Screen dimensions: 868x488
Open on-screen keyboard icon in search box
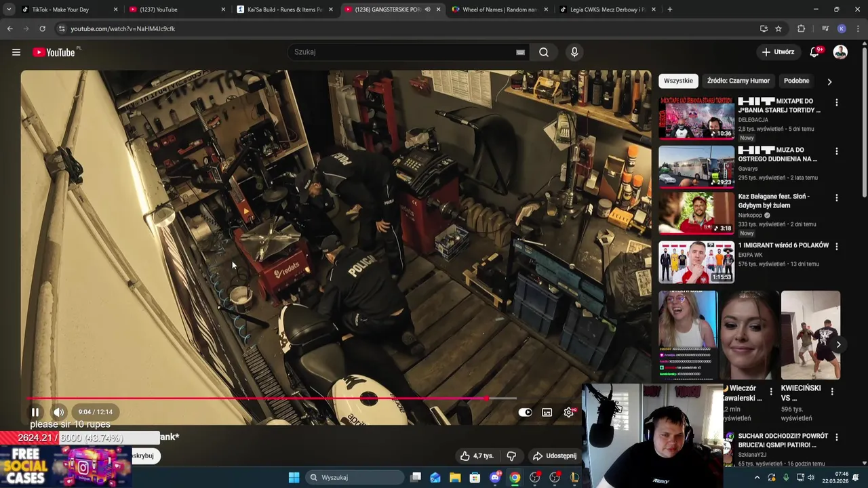[520, 52]
